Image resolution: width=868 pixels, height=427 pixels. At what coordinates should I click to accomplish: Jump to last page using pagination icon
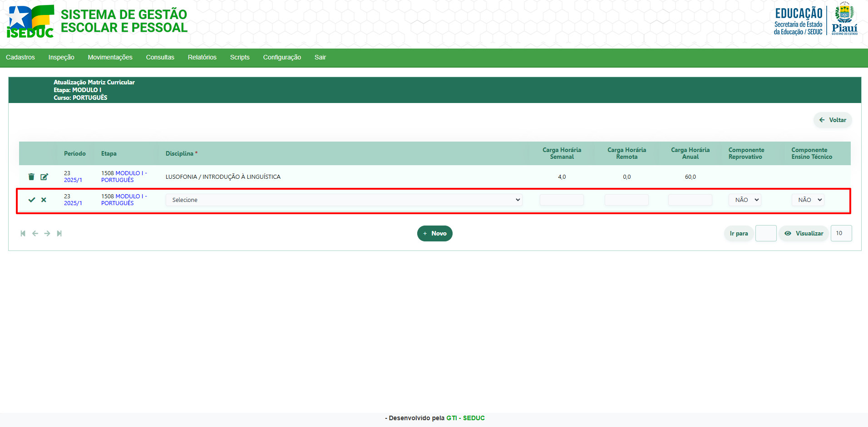59,233
